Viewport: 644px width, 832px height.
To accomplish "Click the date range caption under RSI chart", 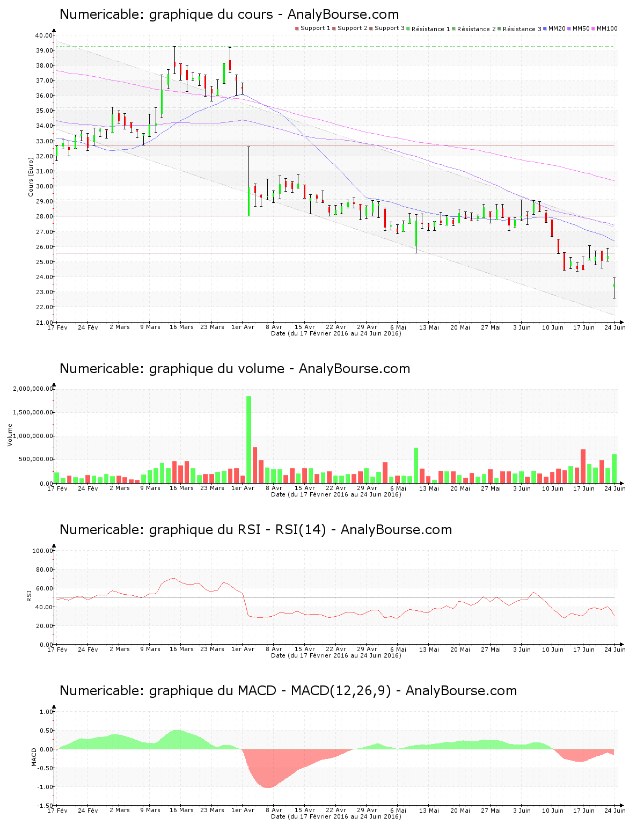I will (336, 655).
